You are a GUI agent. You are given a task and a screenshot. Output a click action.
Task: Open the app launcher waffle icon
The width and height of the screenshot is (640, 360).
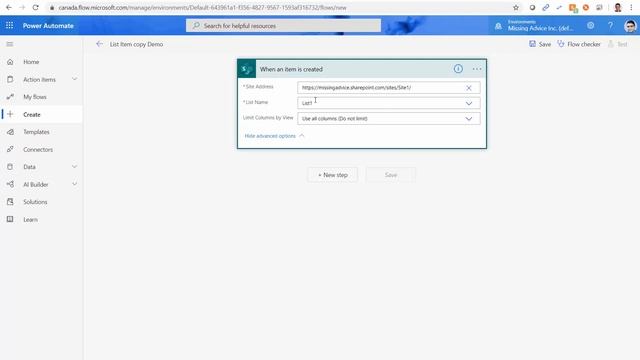pos(9,25)
